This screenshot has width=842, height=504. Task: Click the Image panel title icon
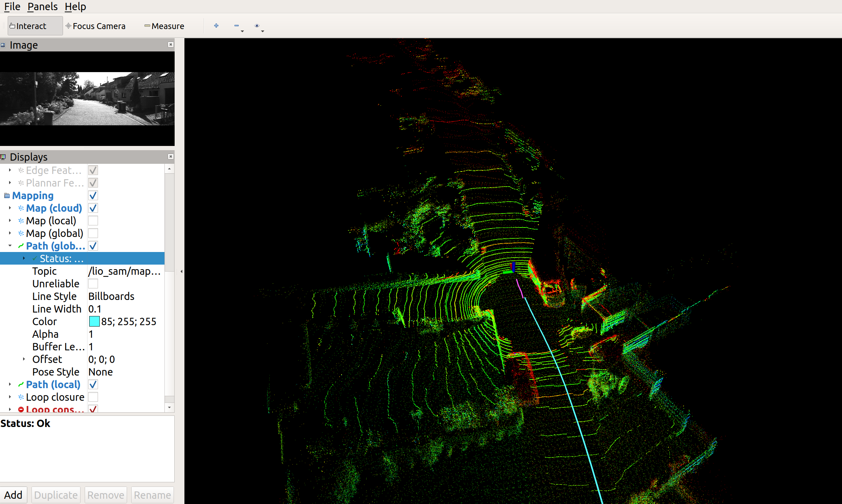pos(3,45)
